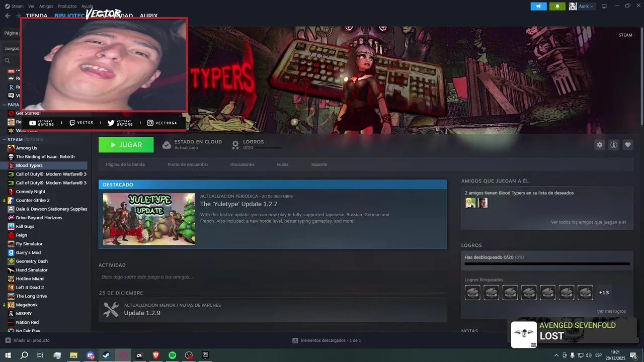Click the achievements progress bar
Viewport: 644px width, 362px height.
point(547,263)
